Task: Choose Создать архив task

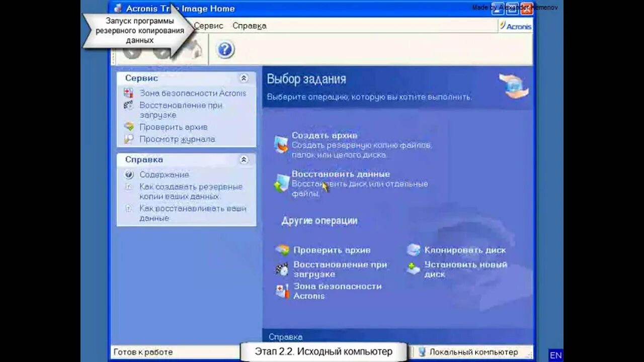Action: point(325,135)
